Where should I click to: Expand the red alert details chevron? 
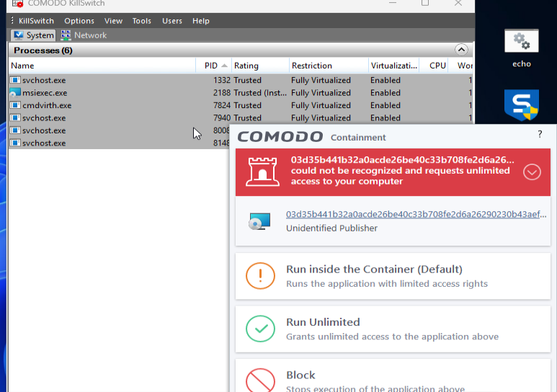click(x=532, y=172)
